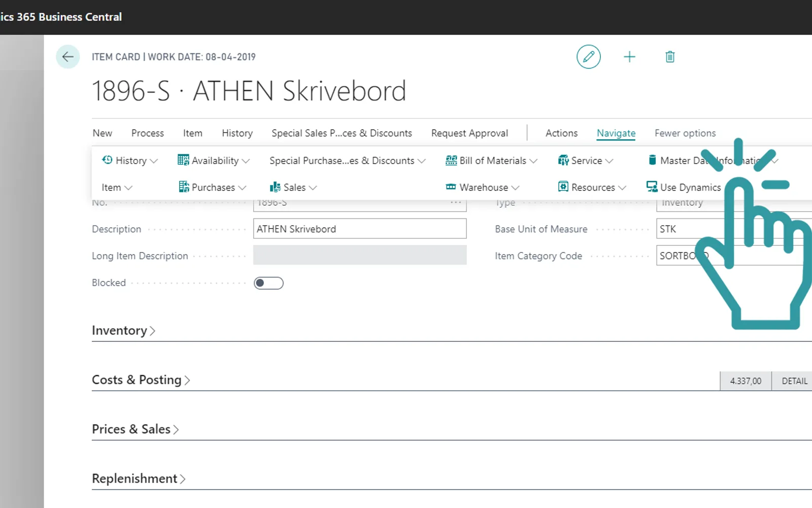Delete item using trash can icon

pyautogui.click(x=670, y=57)
